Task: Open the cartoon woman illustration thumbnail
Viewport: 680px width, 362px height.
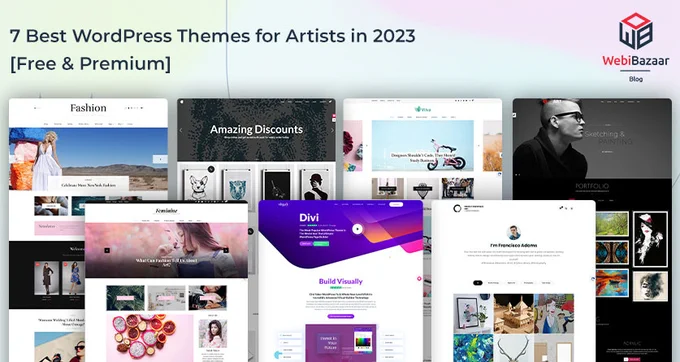Action: [554, 313]
